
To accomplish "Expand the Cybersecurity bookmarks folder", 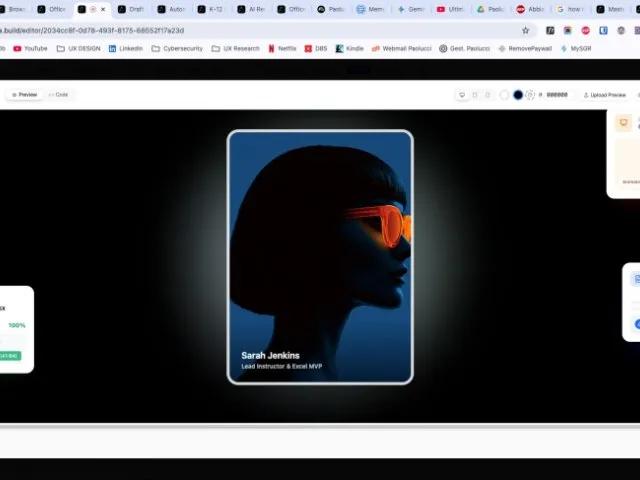I will click(x=177, y=49).
